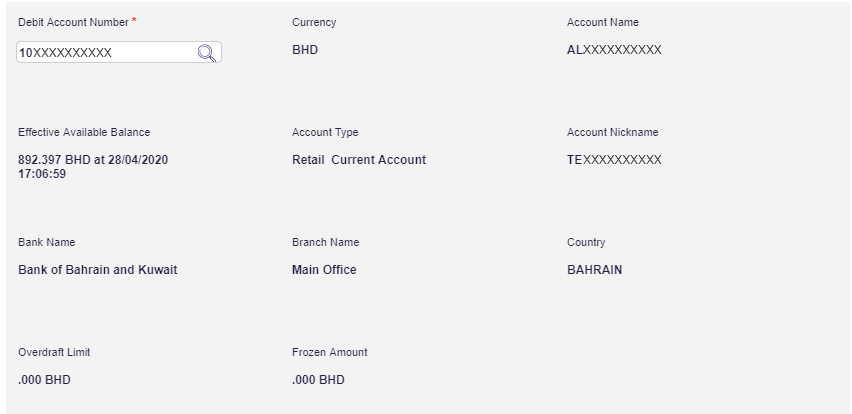This screenshot has width=852, height=414.
Task: Click the Account Type label
Action: [325, 132]
